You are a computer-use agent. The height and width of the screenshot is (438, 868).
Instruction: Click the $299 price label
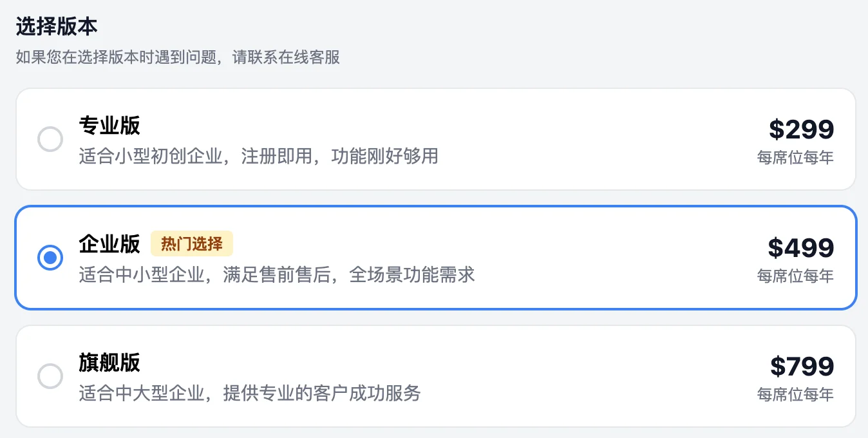(x=800, y=129)
